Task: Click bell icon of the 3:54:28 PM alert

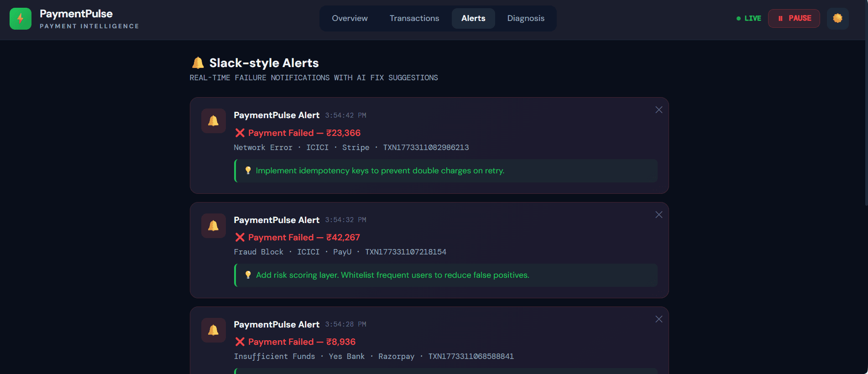Action: pos(214,330)
